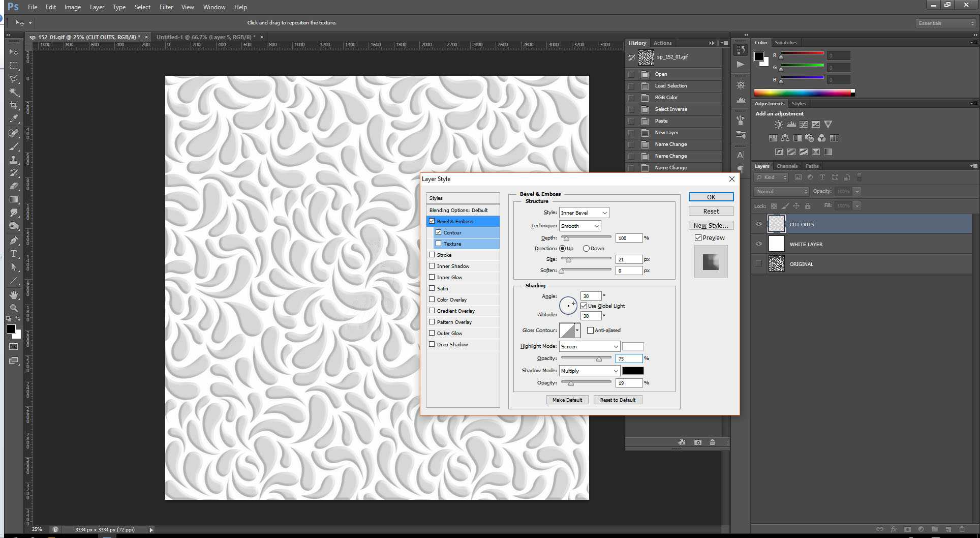Enable the Inner Shadow effect
Viewport: 980px width, 538px height.
pos(432,266)
